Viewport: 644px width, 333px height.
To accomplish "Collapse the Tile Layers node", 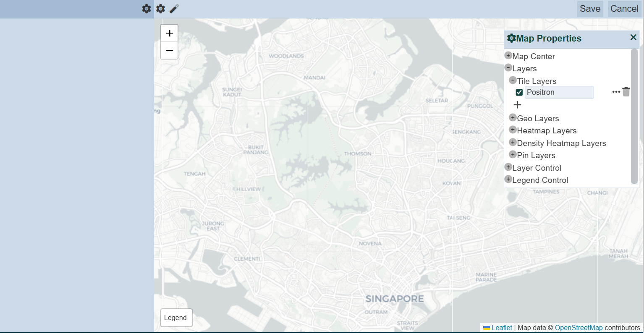I will (x=513, y=80).
